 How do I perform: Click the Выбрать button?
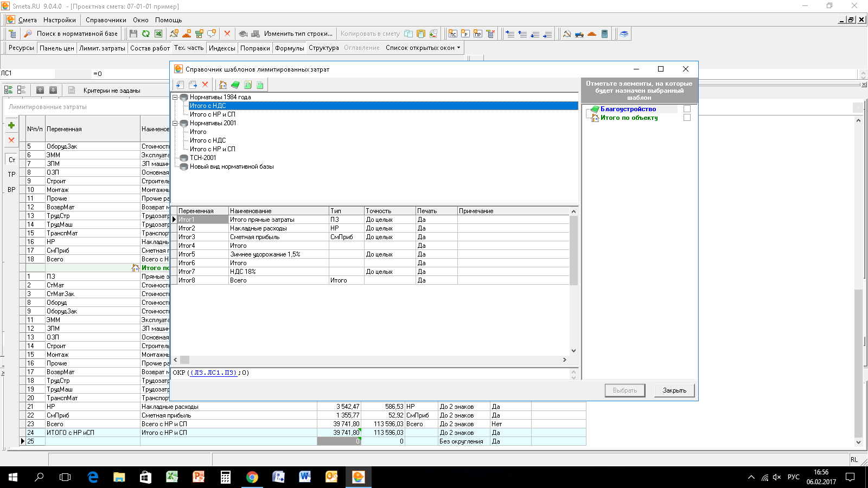pyautogui.click(x=625, y=390)
